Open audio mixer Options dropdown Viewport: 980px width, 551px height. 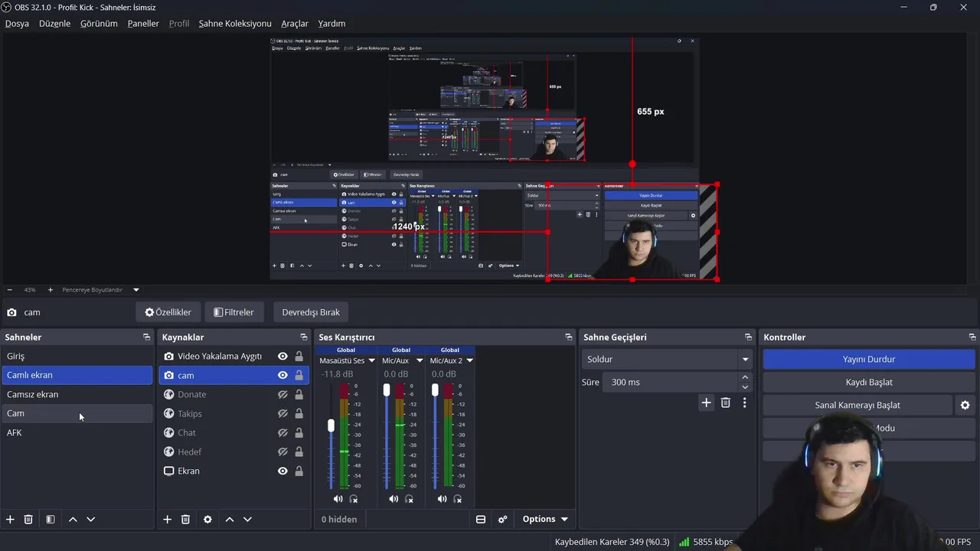[545, 519]
